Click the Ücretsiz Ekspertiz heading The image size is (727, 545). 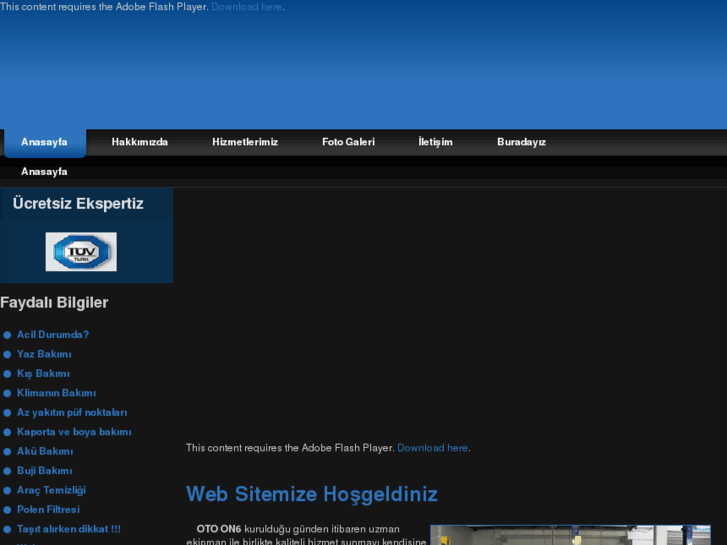[x=78, y=204]
